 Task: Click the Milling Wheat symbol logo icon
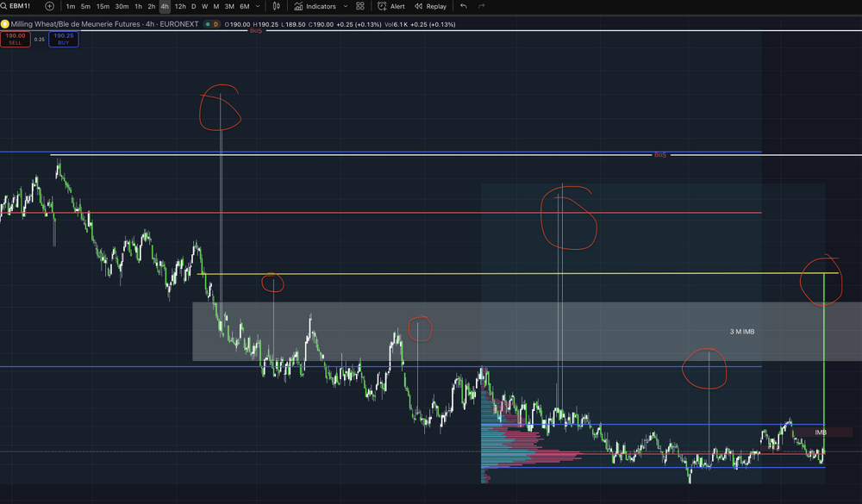tap(5, 24)
